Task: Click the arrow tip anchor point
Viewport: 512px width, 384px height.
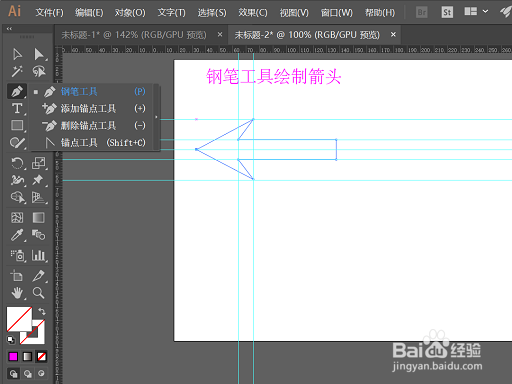Action: point(196,149)
